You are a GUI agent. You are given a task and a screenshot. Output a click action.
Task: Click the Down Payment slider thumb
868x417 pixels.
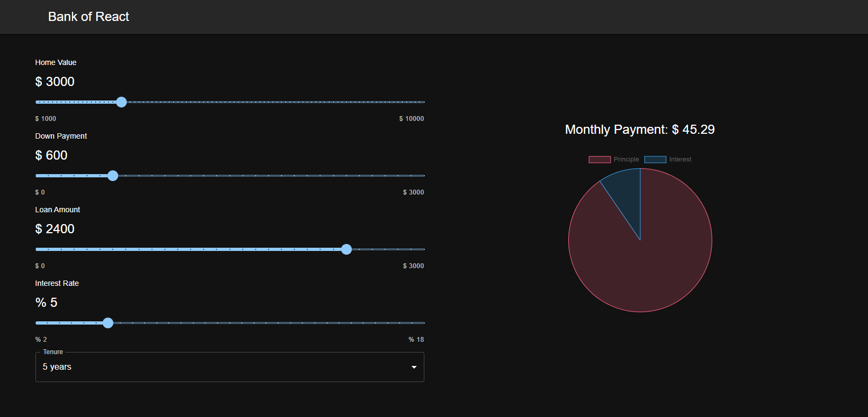(113, 176)
